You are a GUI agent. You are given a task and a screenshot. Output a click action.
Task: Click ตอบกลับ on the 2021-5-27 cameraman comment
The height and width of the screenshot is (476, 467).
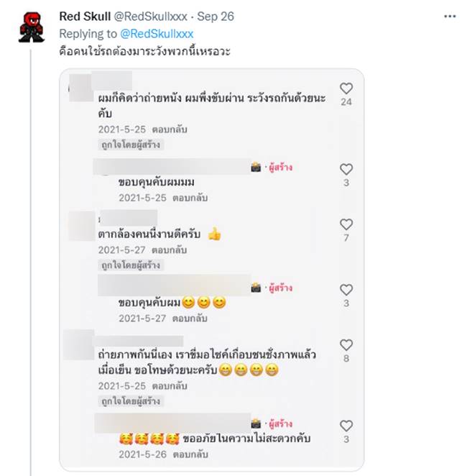coord(172,250)
